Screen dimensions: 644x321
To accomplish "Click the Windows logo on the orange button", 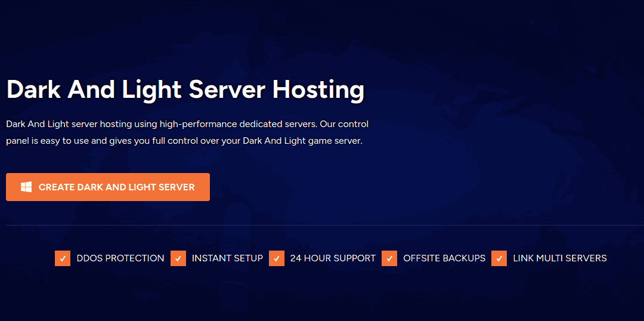I will (x=26, y=187).
